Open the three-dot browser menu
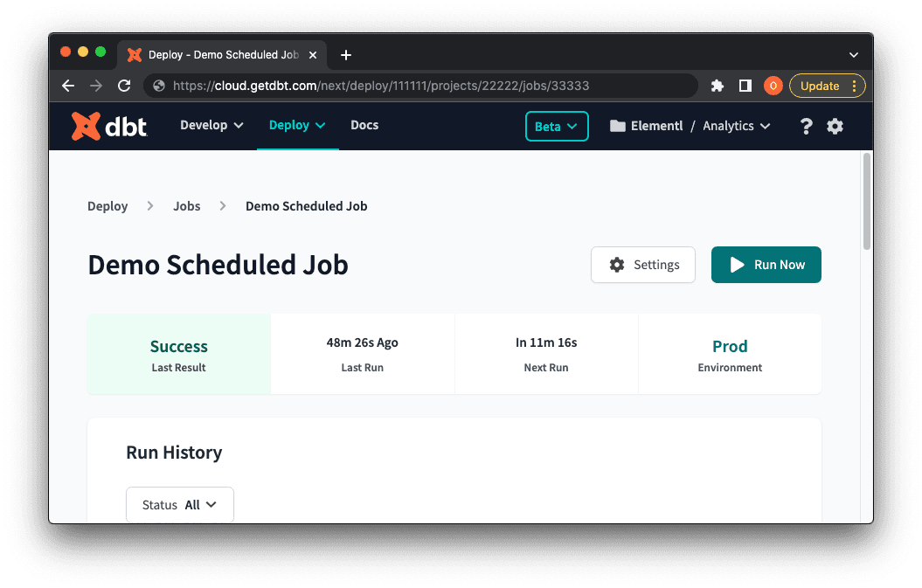The image size is (922, 588). point(854,86)
